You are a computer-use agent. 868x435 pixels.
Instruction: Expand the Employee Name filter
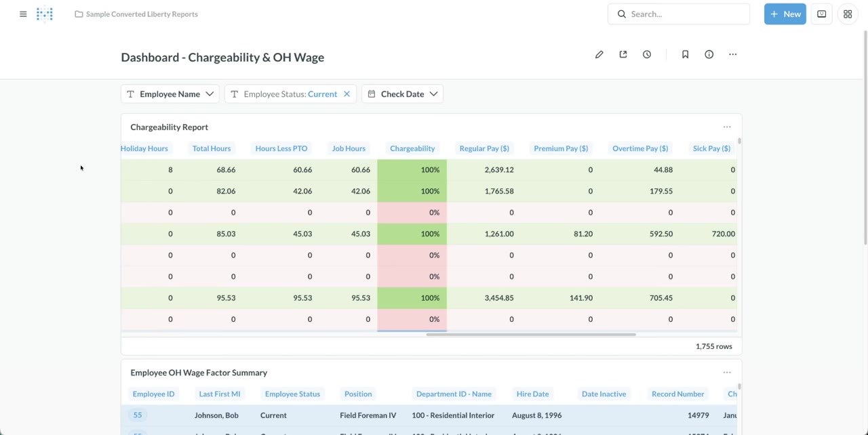(x=170, y=94)
